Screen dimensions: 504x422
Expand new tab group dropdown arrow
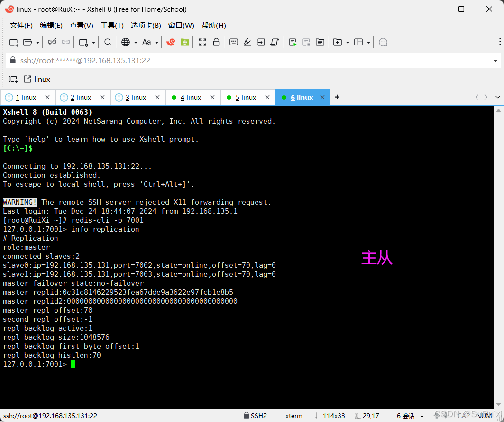(x=348, y=43)
